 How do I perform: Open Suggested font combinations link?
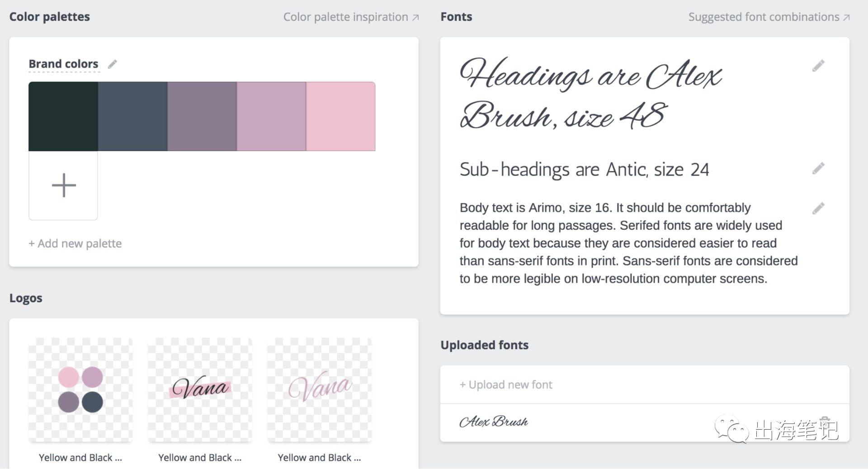(769, 17)
